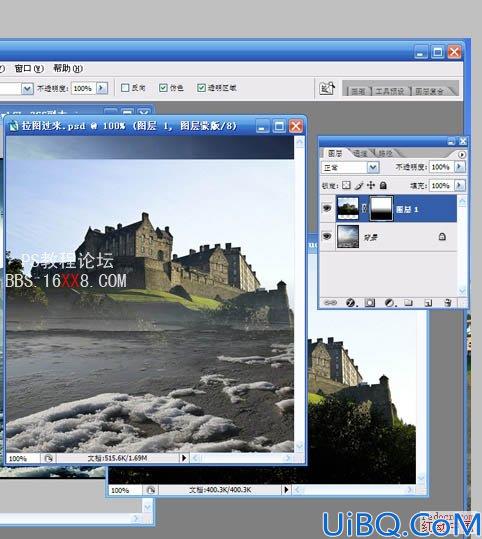Open the layer opacity slider arrow
482x539 pixels.
click(x=459, y=167)
